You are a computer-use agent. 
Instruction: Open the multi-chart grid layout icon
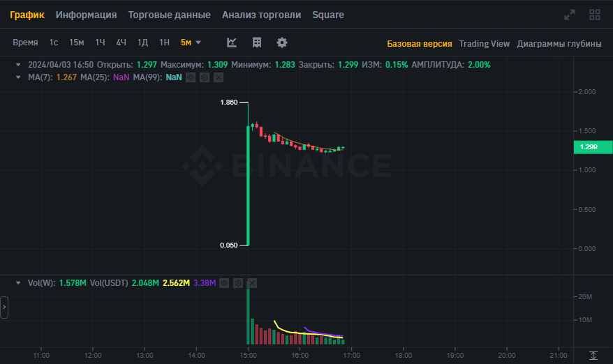pos(595,15)
